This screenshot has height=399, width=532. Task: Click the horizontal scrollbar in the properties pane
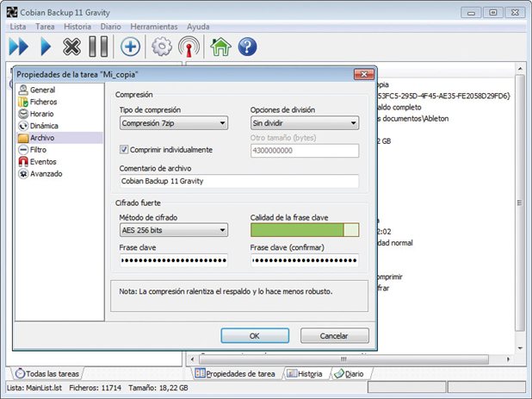pyautogui.click(x=343, y=359)
